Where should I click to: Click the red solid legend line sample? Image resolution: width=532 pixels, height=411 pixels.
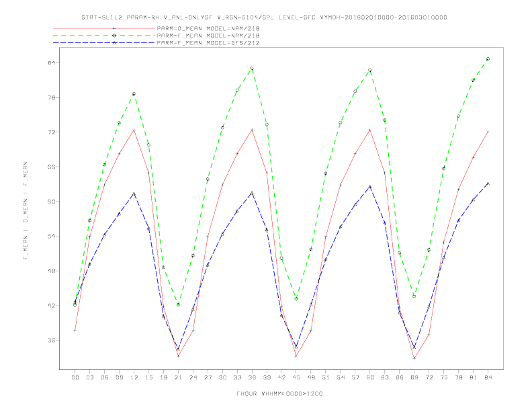104,28
